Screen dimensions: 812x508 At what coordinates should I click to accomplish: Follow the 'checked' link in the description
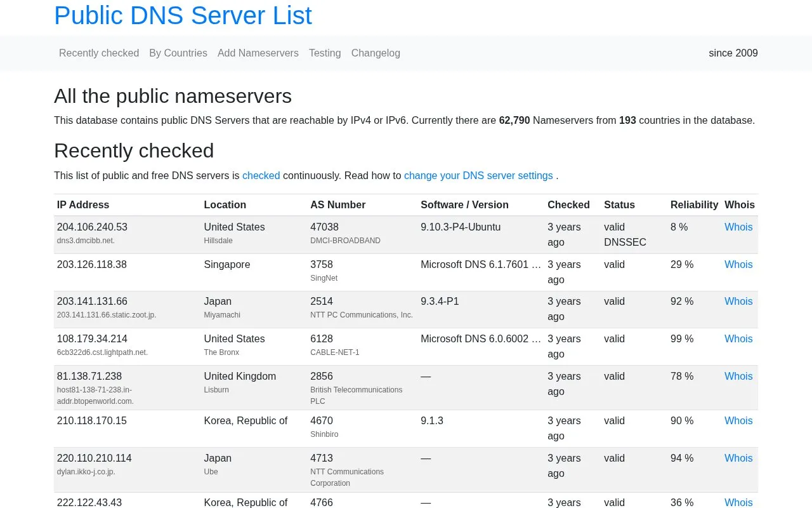coord(261,176)
